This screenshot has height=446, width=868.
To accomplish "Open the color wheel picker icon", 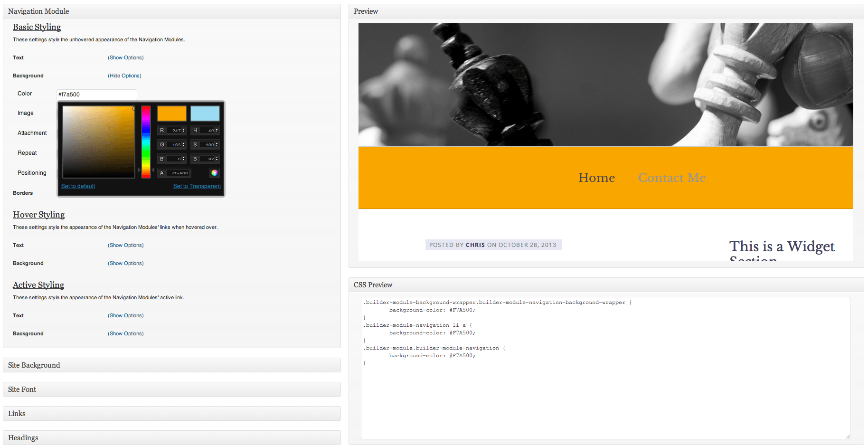I will tap(215, 173).
